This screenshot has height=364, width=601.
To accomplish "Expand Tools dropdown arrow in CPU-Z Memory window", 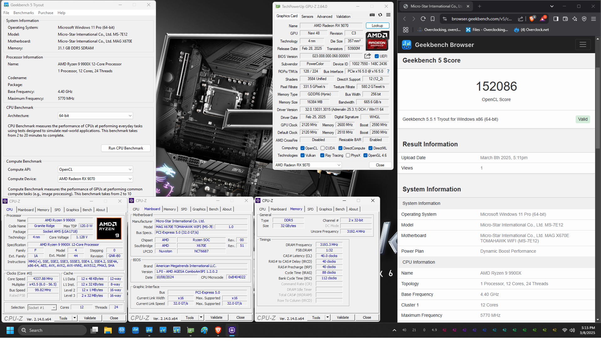I will (x=327, y=317).
